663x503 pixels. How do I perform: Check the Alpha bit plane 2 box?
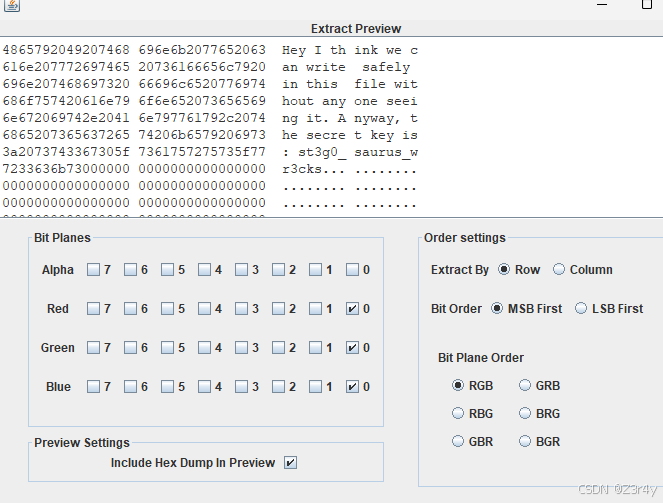(x=278, y=270)
